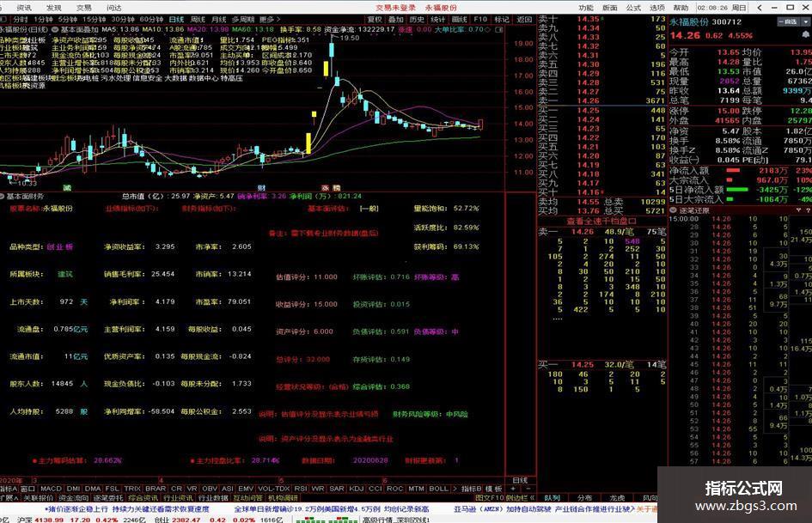Select the BOLL indicator tab

pyautogui.click(x=438, y=489)
